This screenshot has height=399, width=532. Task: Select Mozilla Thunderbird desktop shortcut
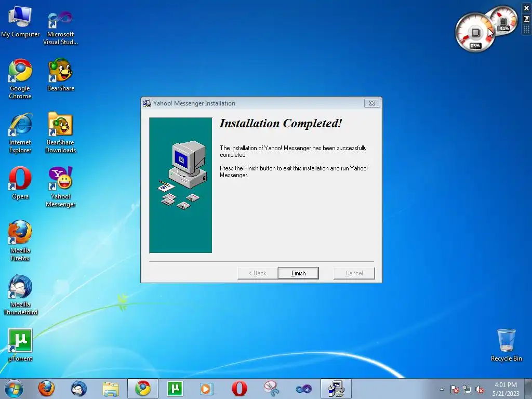[20, 295]
